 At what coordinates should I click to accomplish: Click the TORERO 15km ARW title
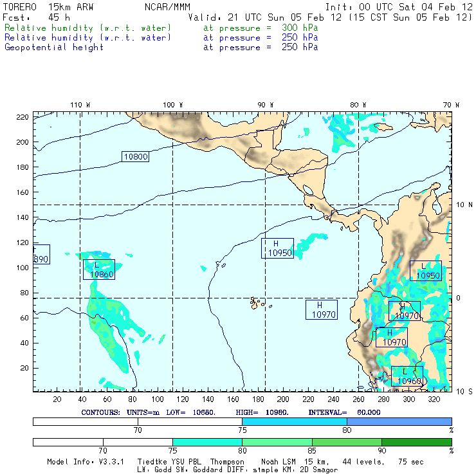(x=48, y=7)
